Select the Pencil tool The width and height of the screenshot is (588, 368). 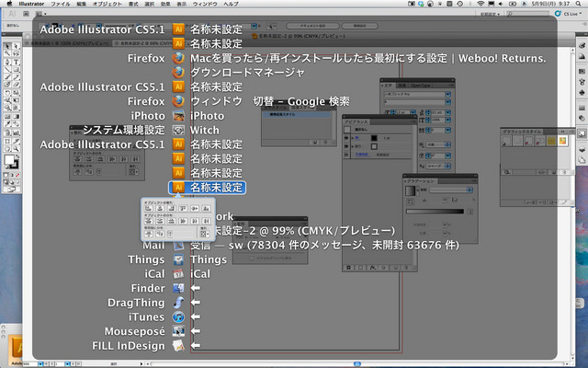pos(17,77)
